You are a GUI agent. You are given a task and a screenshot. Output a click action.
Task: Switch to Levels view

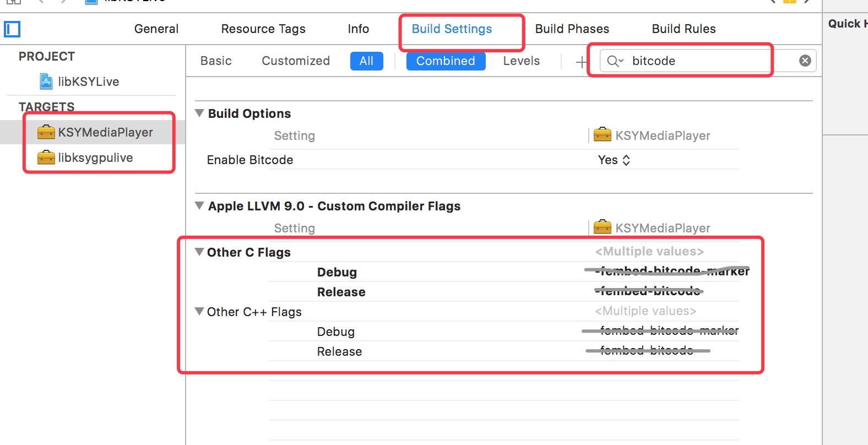(522, 61)
